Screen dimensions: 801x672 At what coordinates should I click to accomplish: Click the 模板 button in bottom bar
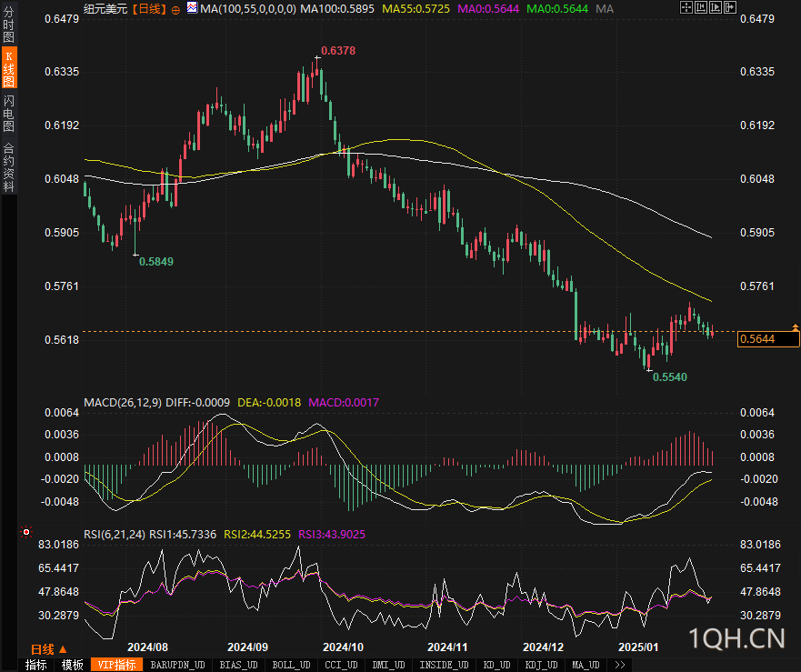(73, 665)
